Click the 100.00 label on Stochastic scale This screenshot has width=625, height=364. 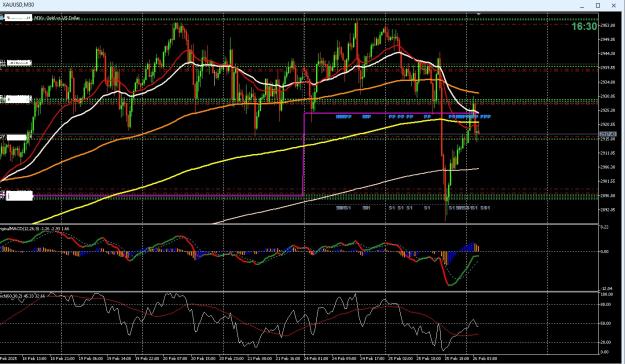pyautogui.click(x=606, y=294)
